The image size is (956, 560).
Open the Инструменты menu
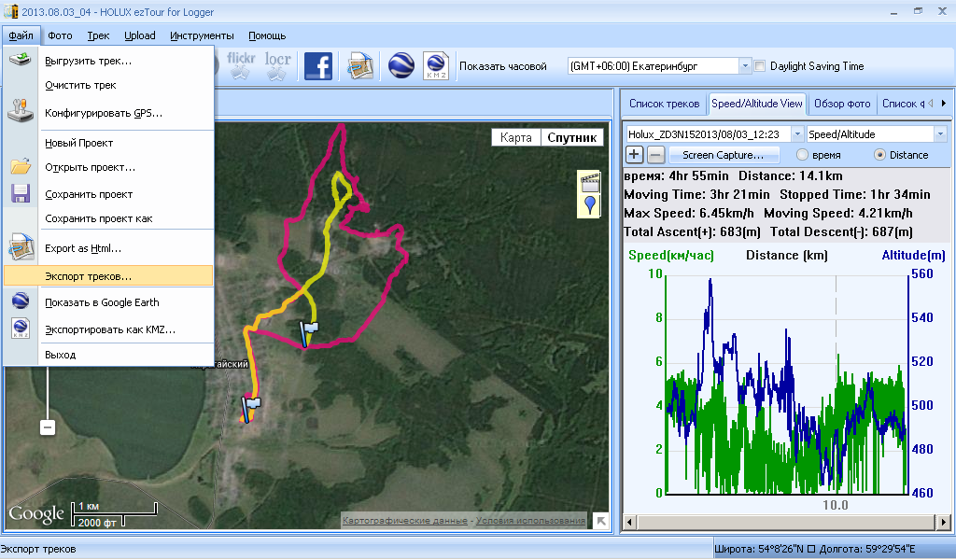[x=202, y=35]
